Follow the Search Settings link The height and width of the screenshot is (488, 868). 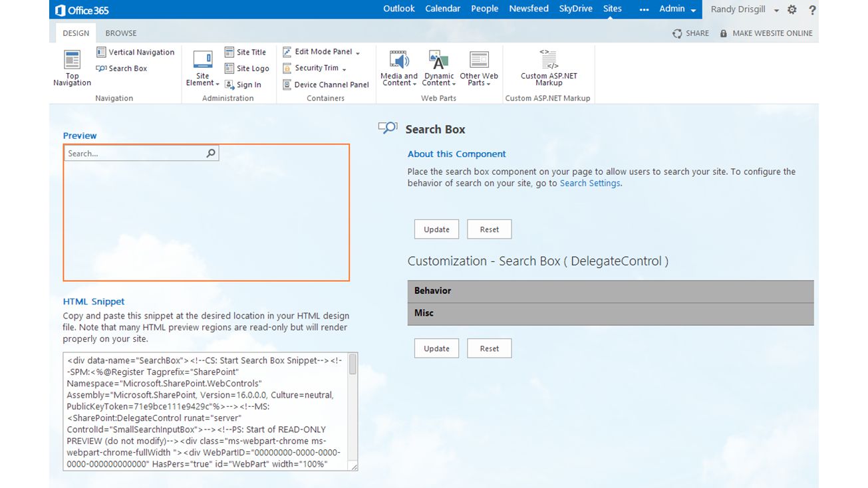pos(590,183)
